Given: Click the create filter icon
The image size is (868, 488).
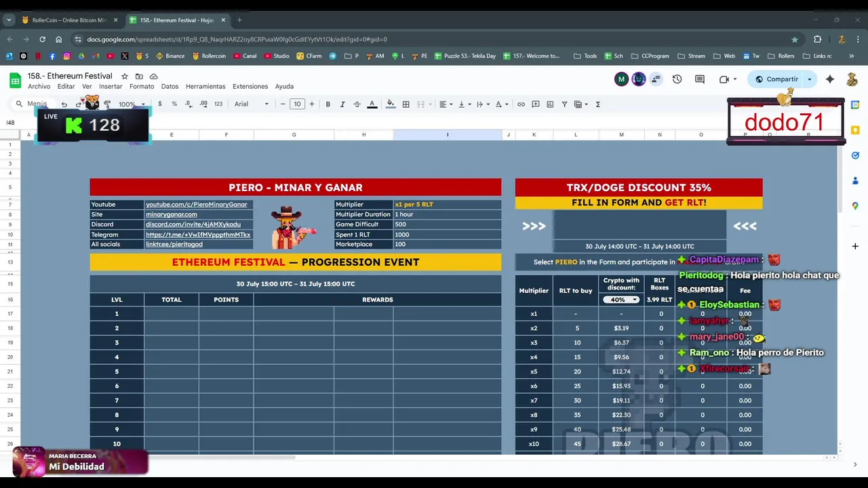Looking at the screenshot, I should (564, 104).
